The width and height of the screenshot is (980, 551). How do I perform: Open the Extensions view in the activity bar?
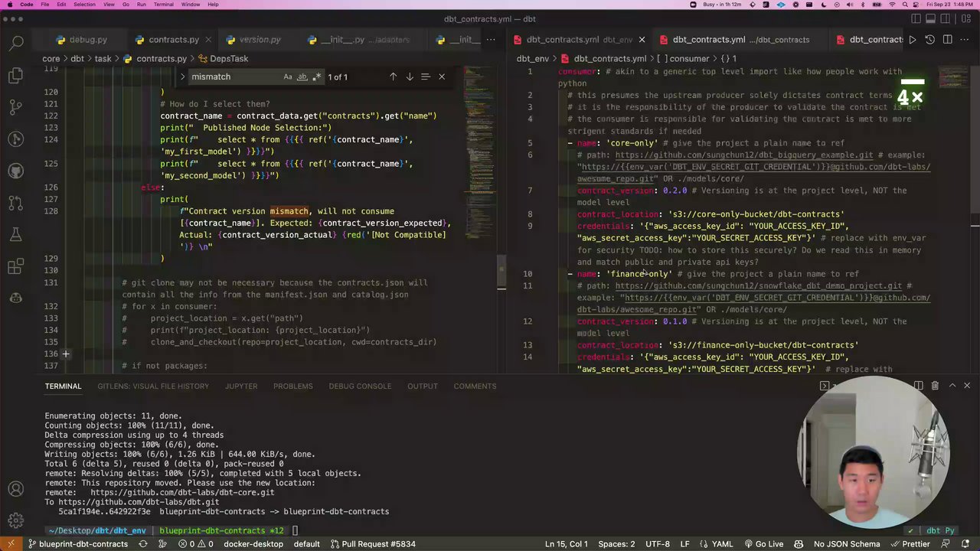[16, 266]
